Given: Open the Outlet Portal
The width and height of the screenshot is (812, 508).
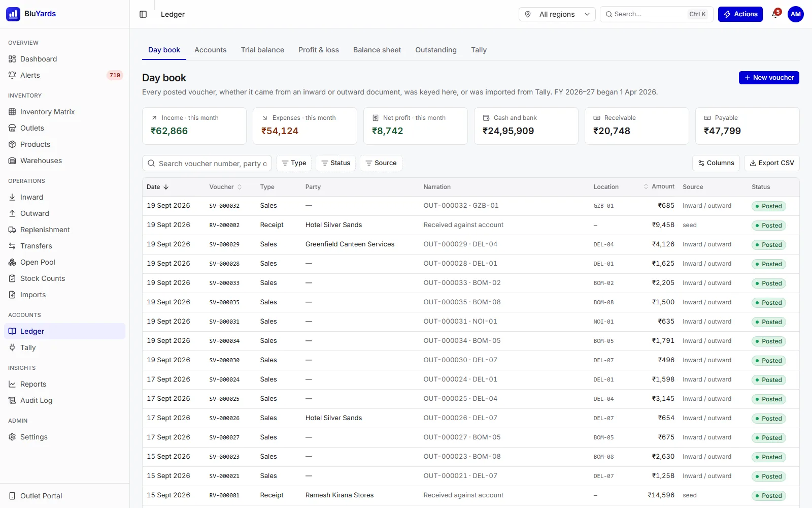Looking at the screenshot, I should click(x=64, y=496).
